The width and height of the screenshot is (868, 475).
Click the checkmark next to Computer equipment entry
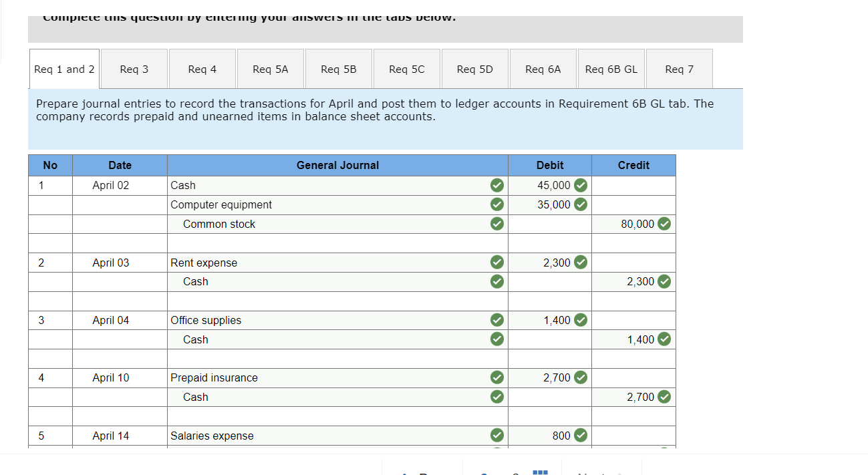click(x=496, y=204)
